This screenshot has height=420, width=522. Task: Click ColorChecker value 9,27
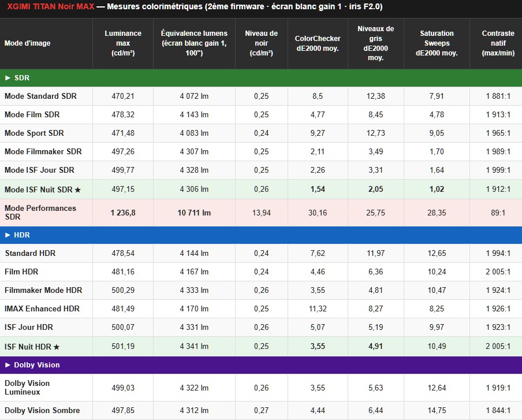[318, 133]
